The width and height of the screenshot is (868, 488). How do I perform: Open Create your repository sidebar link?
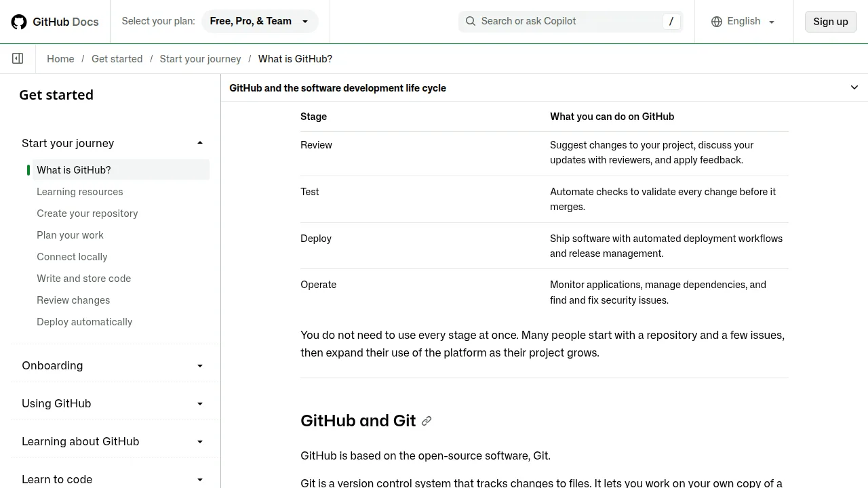(87, 213)
